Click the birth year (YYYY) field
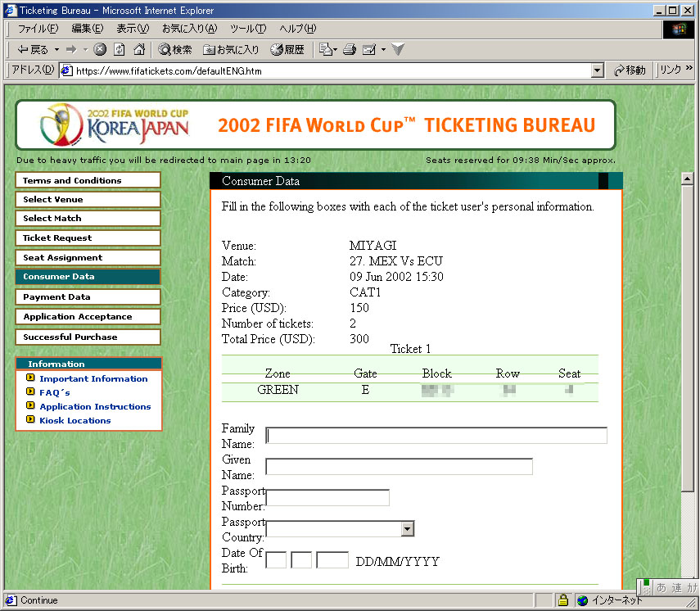 pos(332,560)
